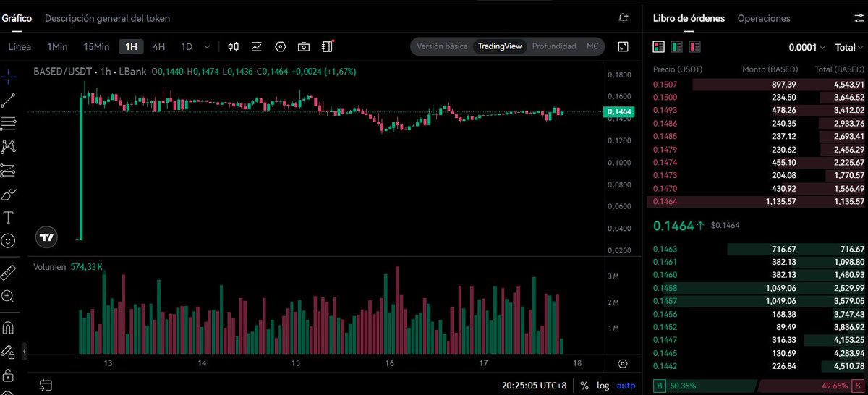Image resolution: width=868 pixels, height=395 pixels.
Task: Expand the chart to fullscreen
Action: [x=624, y=46]
